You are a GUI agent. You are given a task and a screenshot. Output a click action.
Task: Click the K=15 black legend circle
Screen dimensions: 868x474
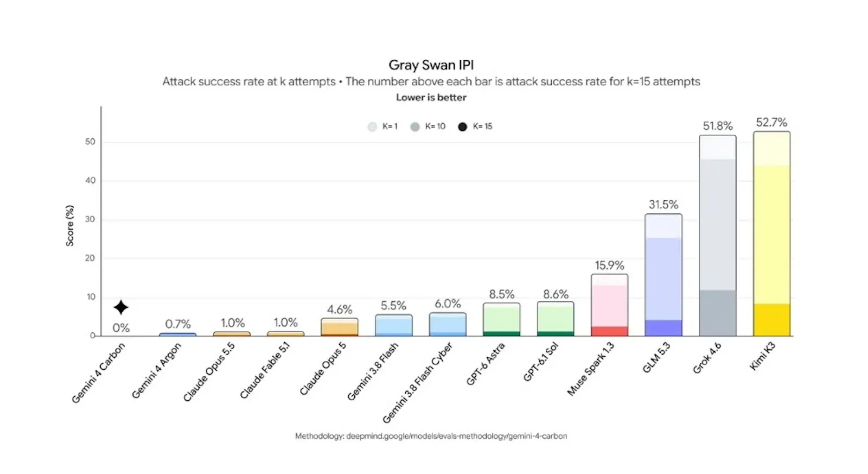coord(462,127)
